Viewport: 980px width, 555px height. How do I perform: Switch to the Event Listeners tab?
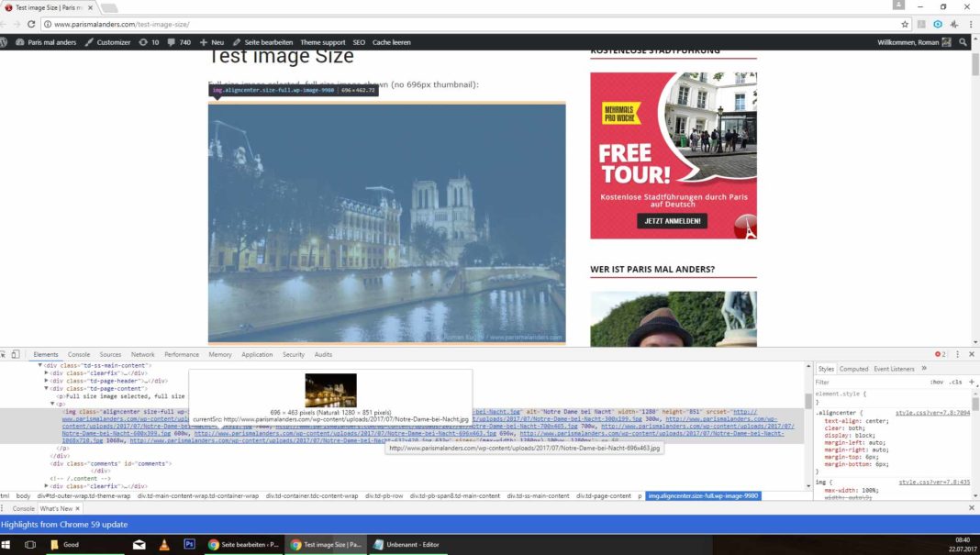tap(894, 369)
